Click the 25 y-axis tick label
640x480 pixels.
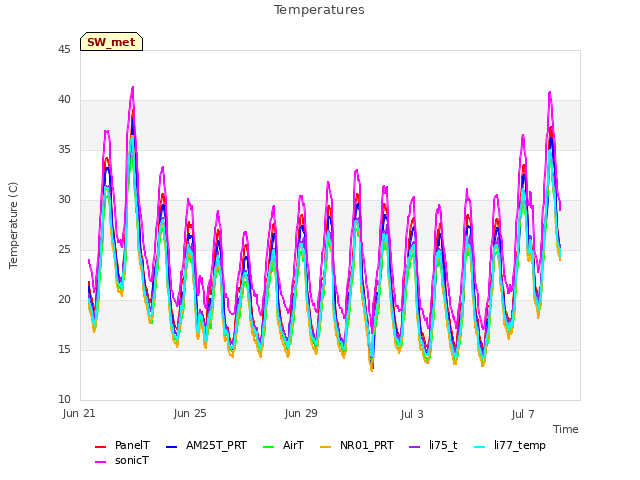tap(64, 250)
